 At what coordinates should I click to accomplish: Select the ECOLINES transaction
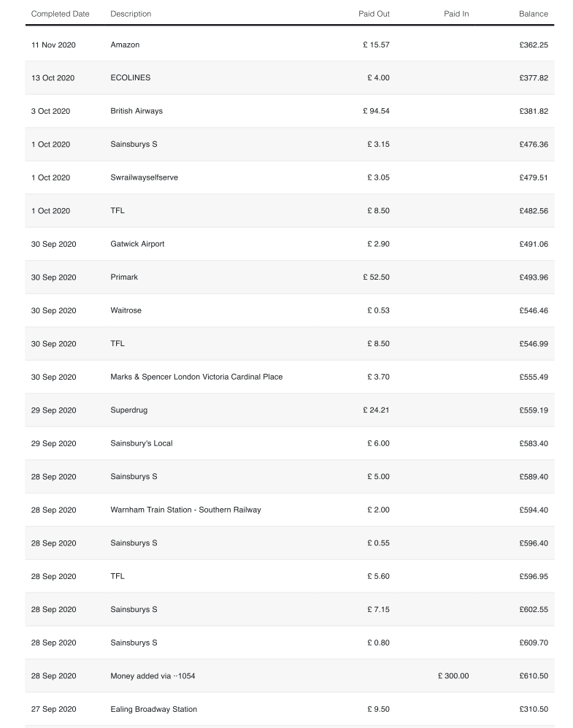pos(131,78)
